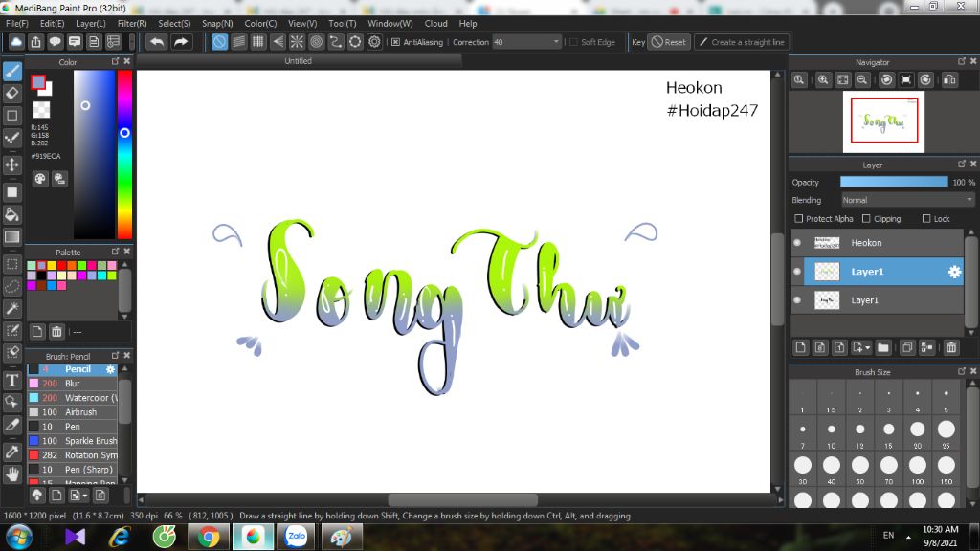This screenshot has width=980, height=551.
Task: Select the Magic Wand tool
Action: 11,308
